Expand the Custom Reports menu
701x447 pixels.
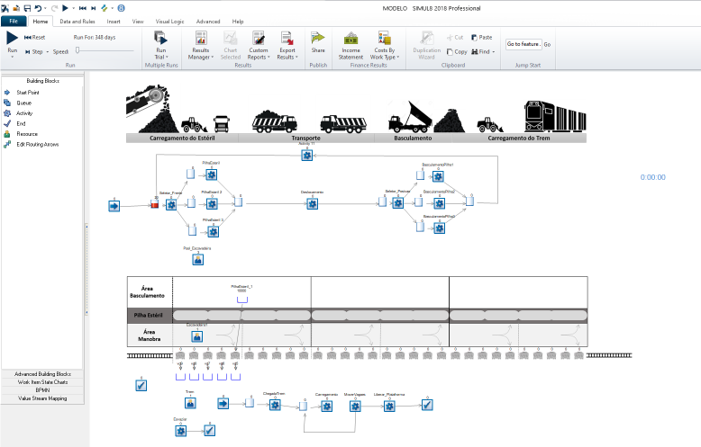click(258, 43)
